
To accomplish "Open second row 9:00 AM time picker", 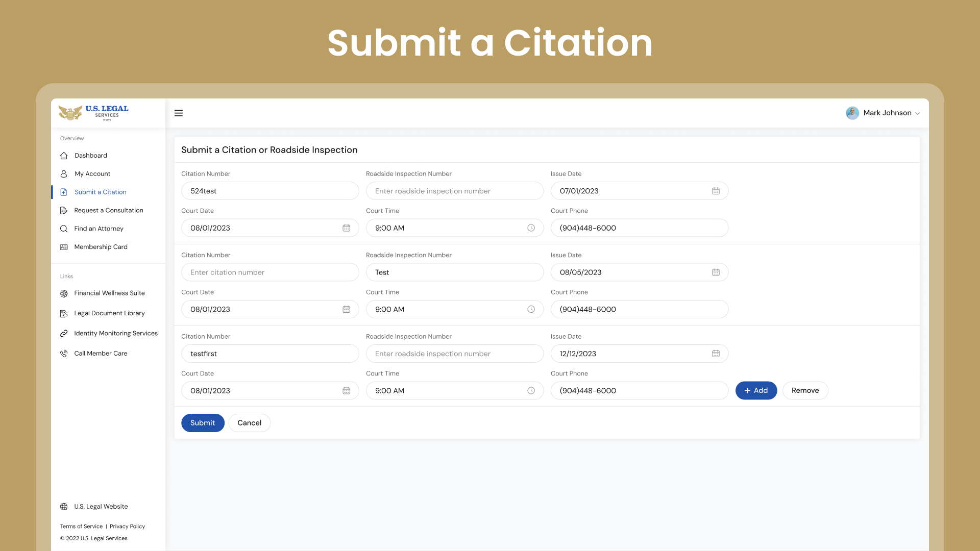I will [455, 309].
